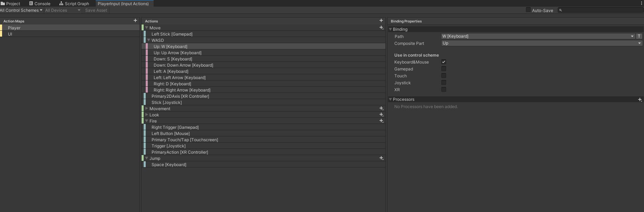Add a binding to the Fire action
Image resolution: width=644 pixels, height=212 pixels.
381,121
